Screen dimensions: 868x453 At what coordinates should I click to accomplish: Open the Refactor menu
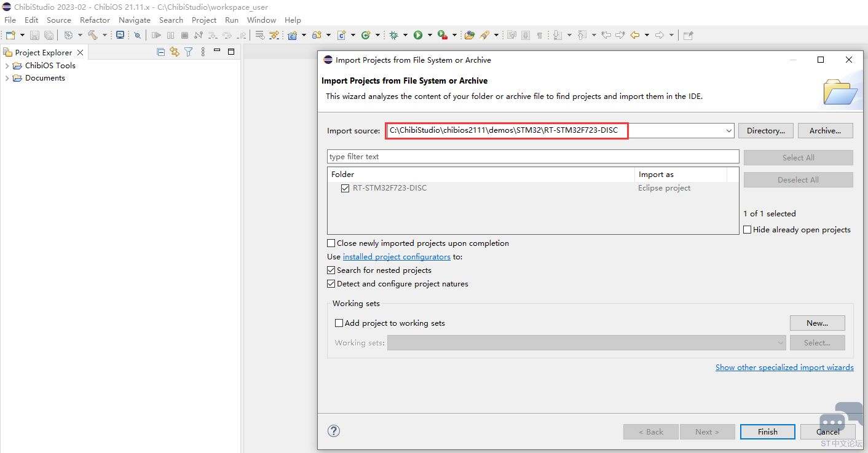pos(95,20)
